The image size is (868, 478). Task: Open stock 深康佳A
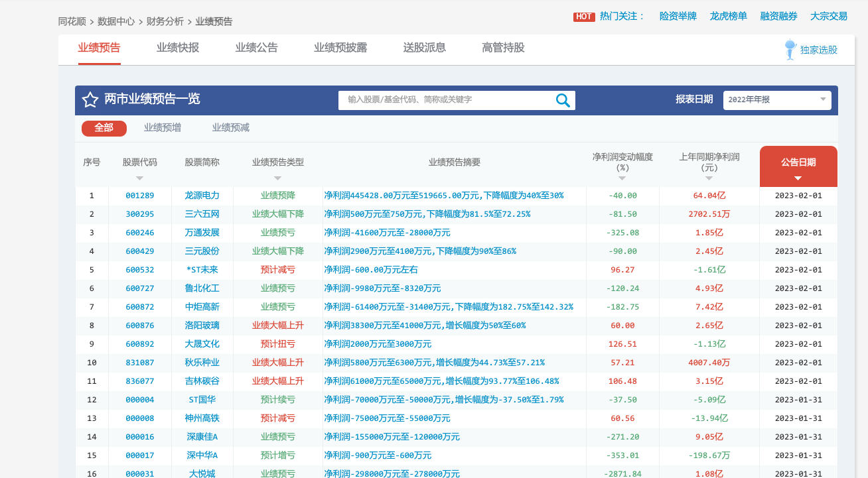(202, 437)
